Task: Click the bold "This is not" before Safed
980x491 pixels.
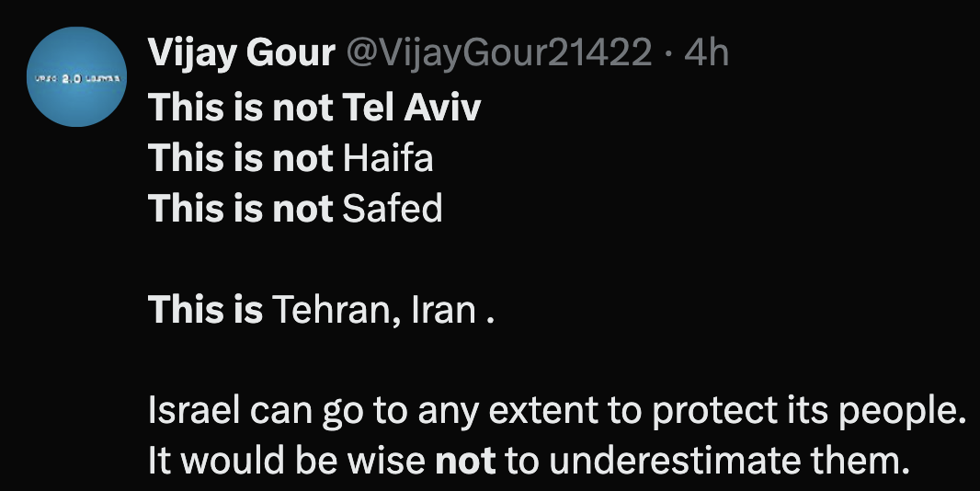Action: [241, 210]
